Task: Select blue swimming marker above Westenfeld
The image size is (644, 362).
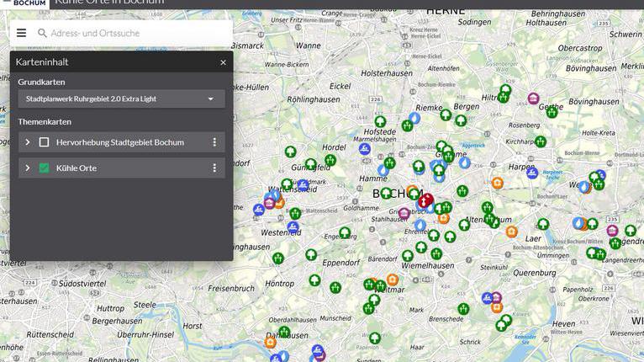Action: pos(293,227)
